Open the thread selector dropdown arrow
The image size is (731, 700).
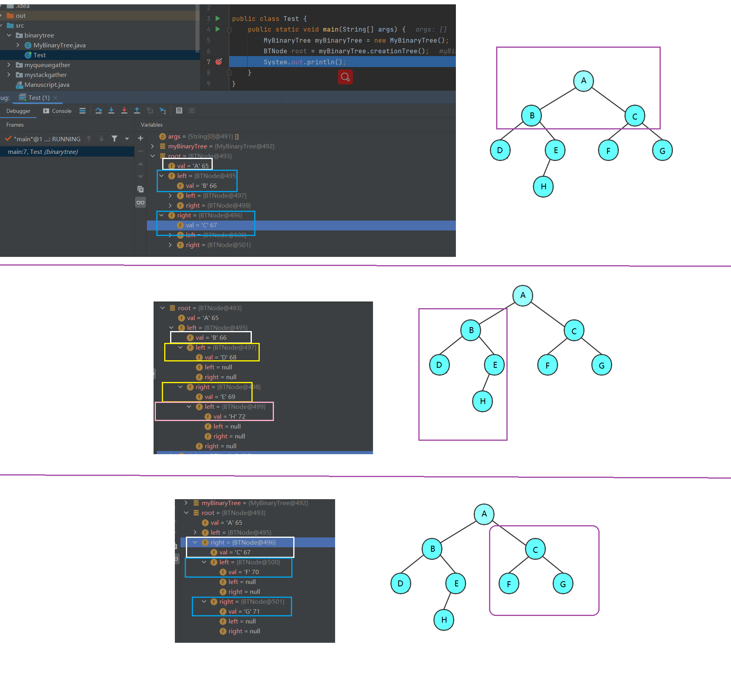127,139
